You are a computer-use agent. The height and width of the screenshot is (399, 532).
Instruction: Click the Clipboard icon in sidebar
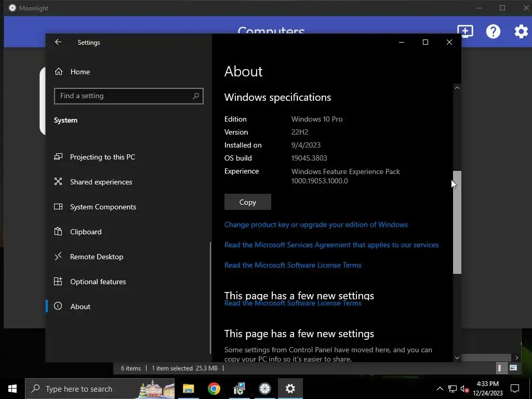point(58,232)
